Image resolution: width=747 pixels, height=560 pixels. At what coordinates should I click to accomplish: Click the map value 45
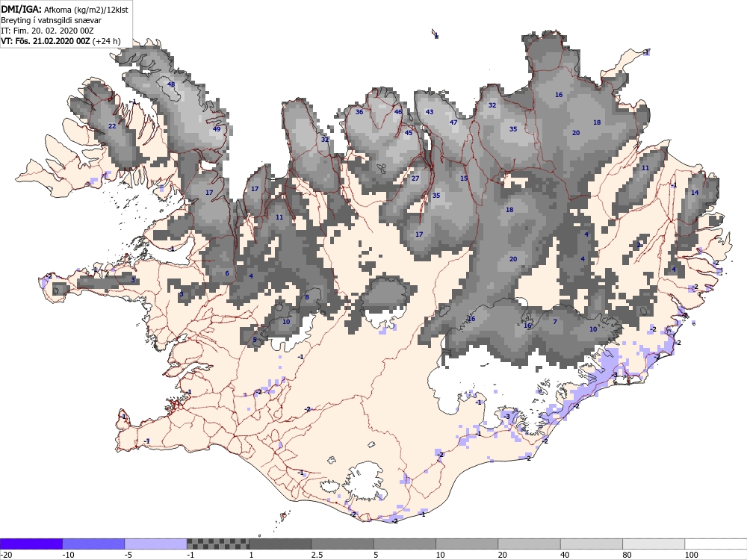point(409,133)
